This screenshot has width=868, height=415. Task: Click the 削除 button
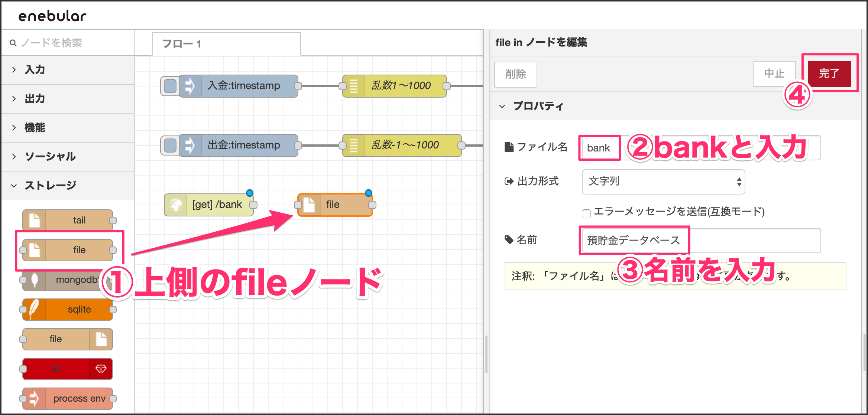pyautogui.click(x=516, y=74)
